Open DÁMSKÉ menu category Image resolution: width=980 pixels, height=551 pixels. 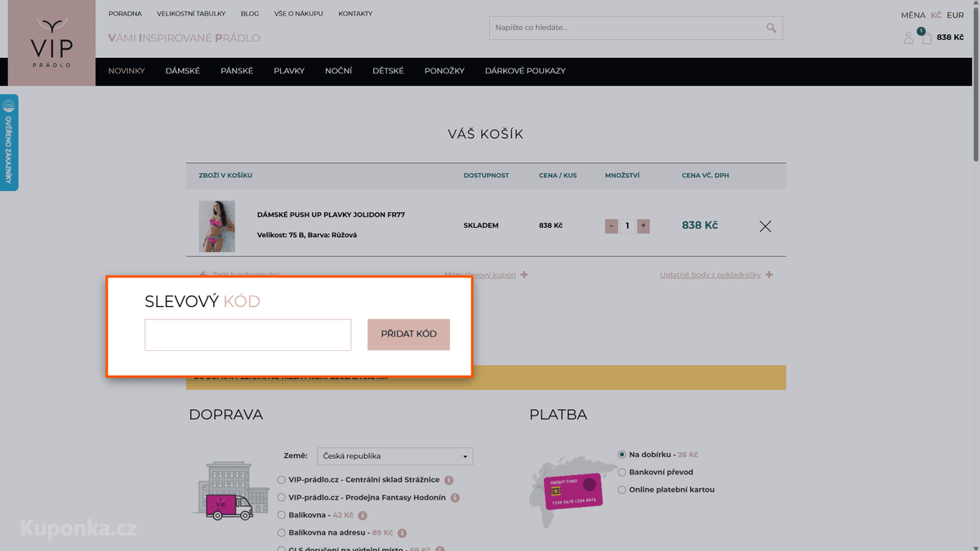(x=183, y=71)
